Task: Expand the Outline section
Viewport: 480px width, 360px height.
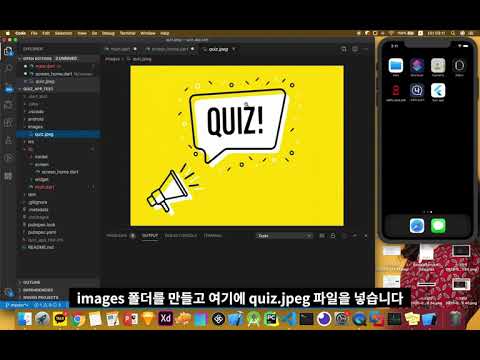Action: 58,282
